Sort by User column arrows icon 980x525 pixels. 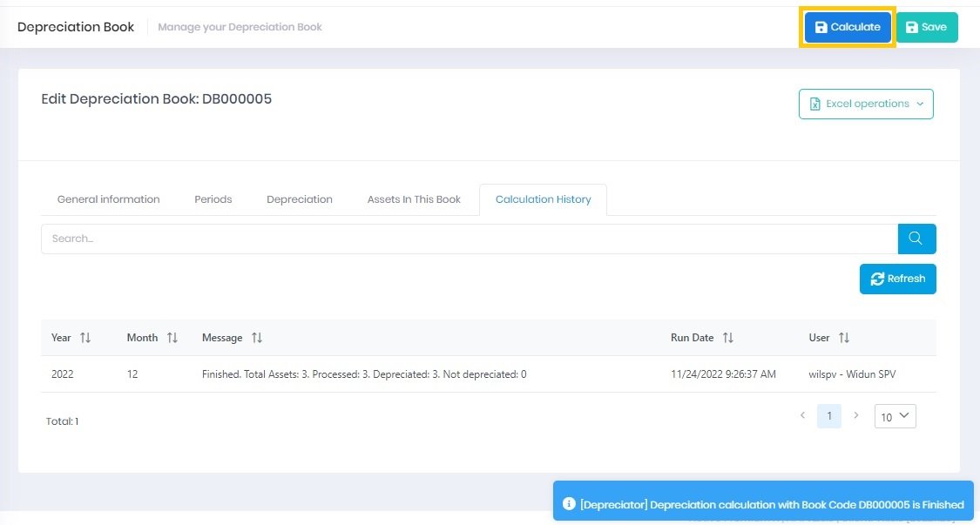[x=843, y=338]
